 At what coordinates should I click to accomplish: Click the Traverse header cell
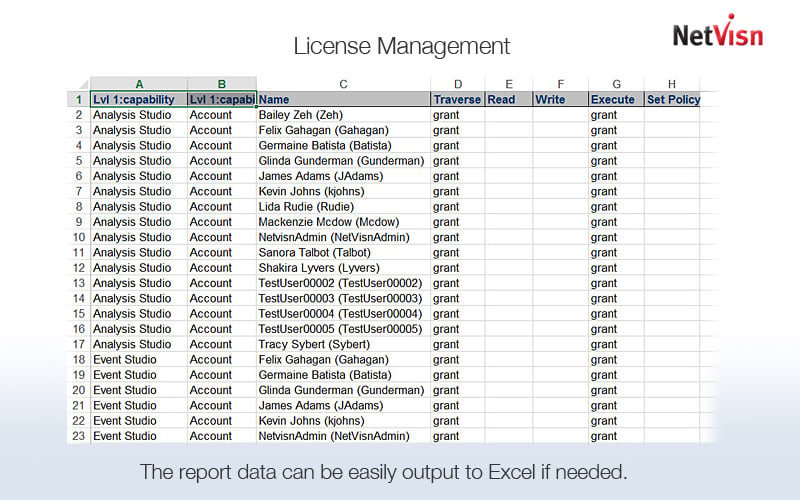(457, 100)
